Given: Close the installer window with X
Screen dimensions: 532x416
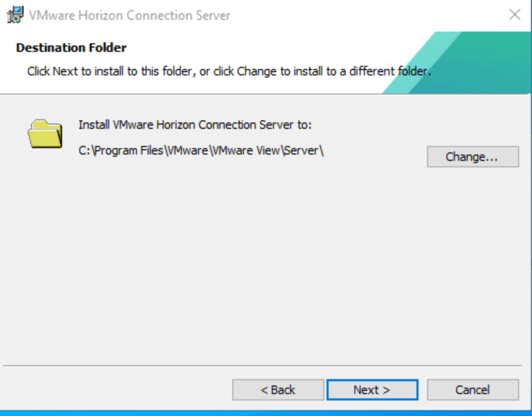Looking at the screenshot, I should tap(514, 14).
